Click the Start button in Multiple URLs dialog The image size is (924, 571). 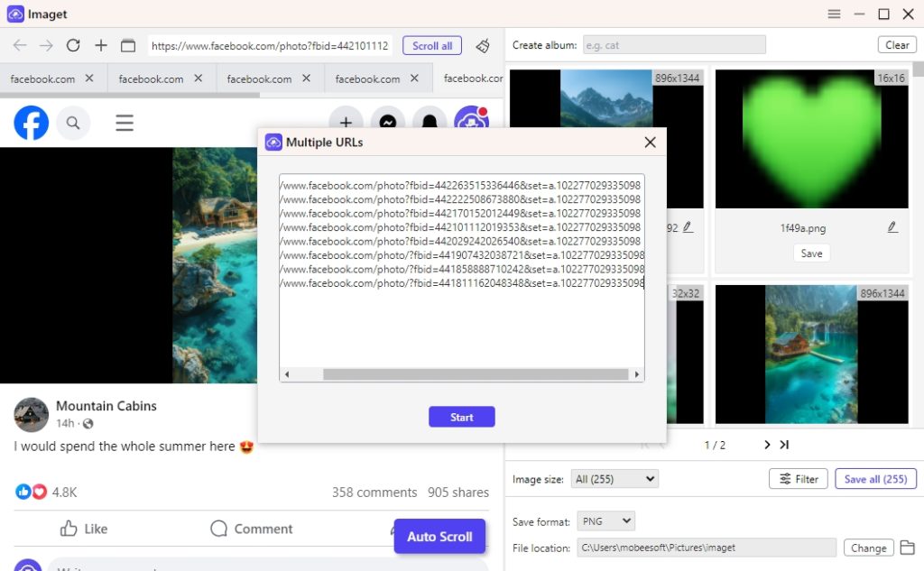pos(461,416)
